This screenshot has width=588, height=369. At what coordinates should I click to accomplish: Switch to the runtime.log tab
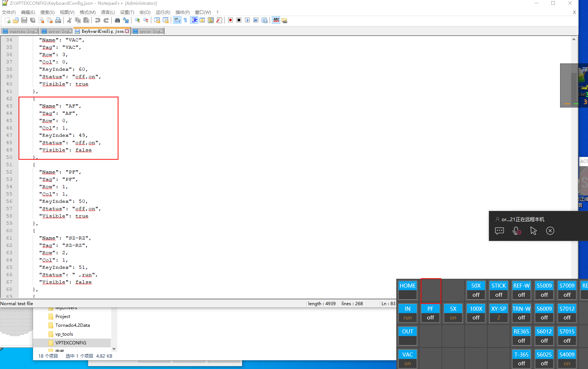[20, 31]
